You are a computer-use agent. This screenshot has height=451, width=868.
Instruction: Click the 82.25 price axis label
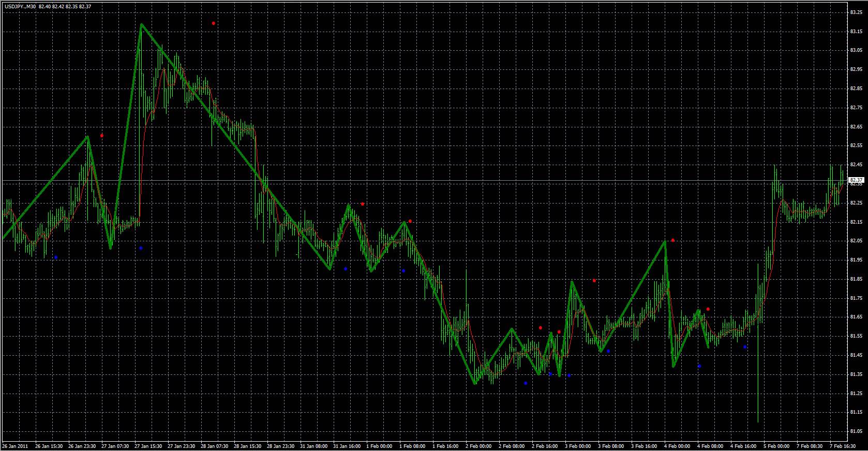856,203
